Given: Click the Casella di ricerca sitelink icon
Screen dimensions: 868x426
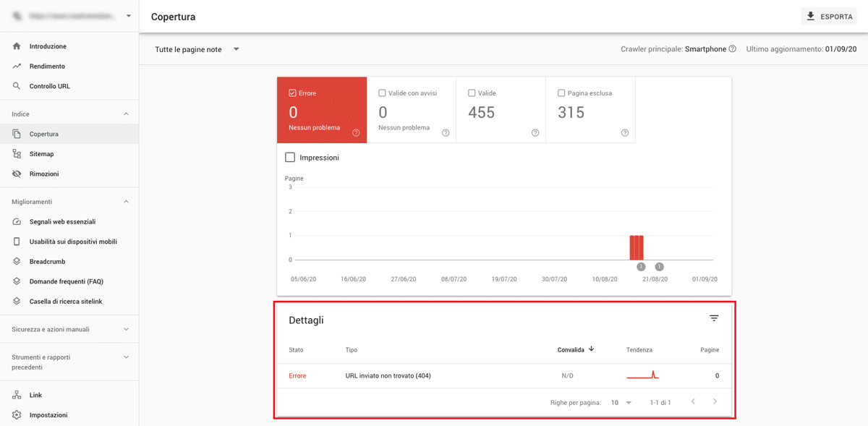Looking at the screenshot, I should click(17, 301).
